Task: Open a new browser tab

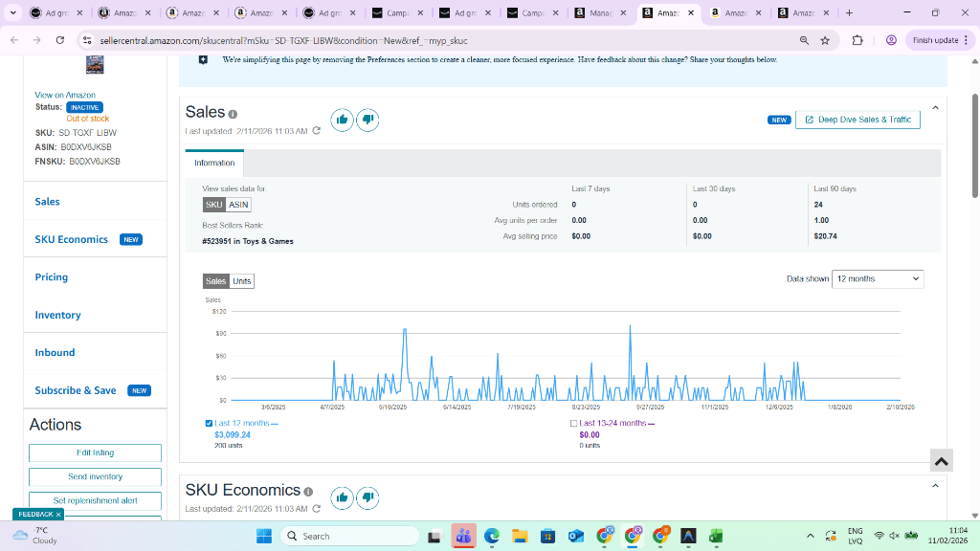Action: (x=849, y=12)
